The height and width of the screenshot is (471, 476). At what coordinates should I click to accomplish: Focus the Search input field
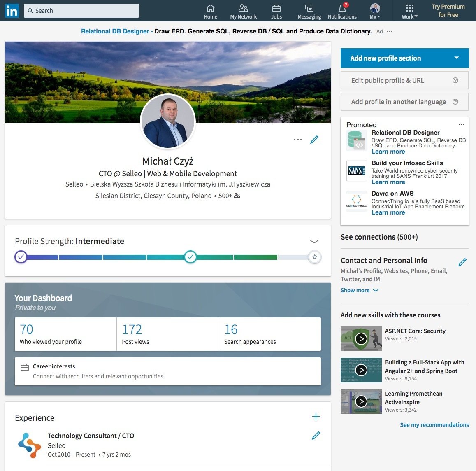(81, 11)
